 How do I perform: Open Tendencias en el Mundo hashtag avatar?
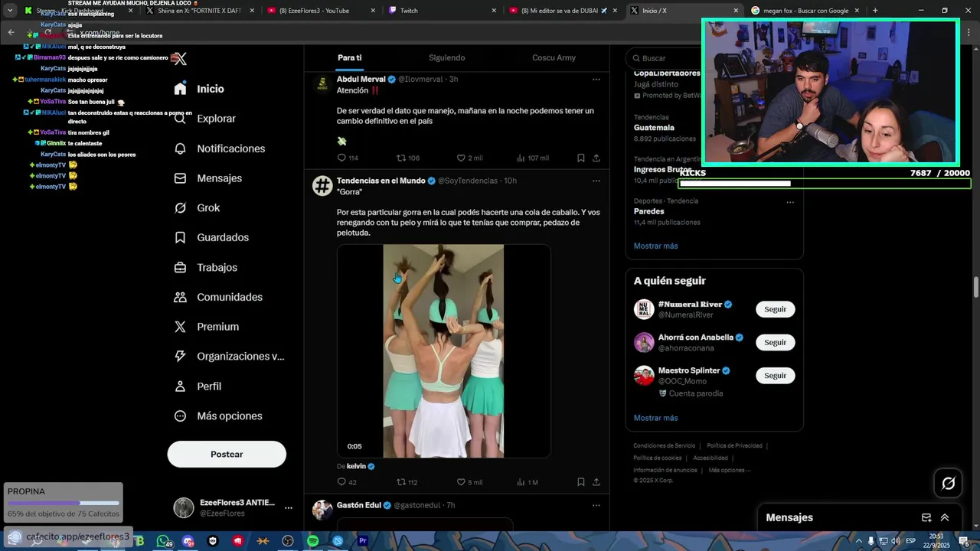pos(322,186)
